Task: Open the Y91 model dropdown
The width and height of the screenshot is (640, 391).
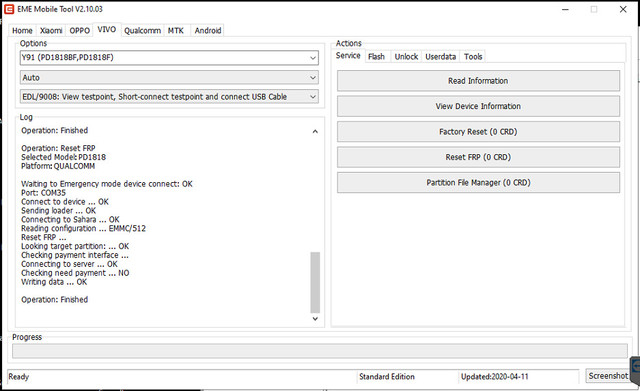Action: click(x=169, y=58)
